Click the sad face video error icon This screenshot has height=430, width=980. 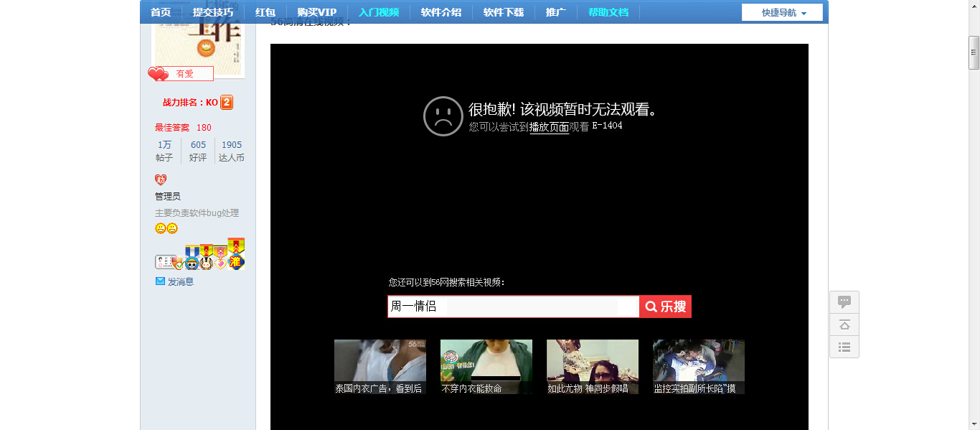coord(443,116)
